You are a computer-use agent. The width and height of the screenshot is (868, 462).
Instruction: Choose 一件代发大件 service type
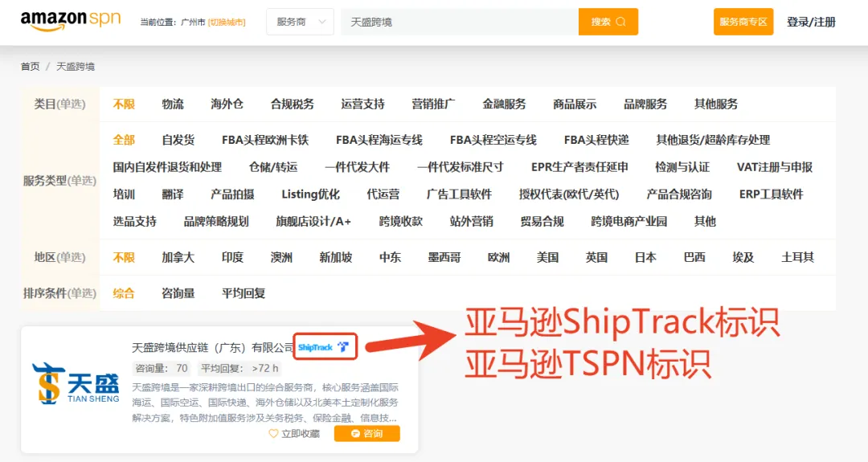[357, 167]
